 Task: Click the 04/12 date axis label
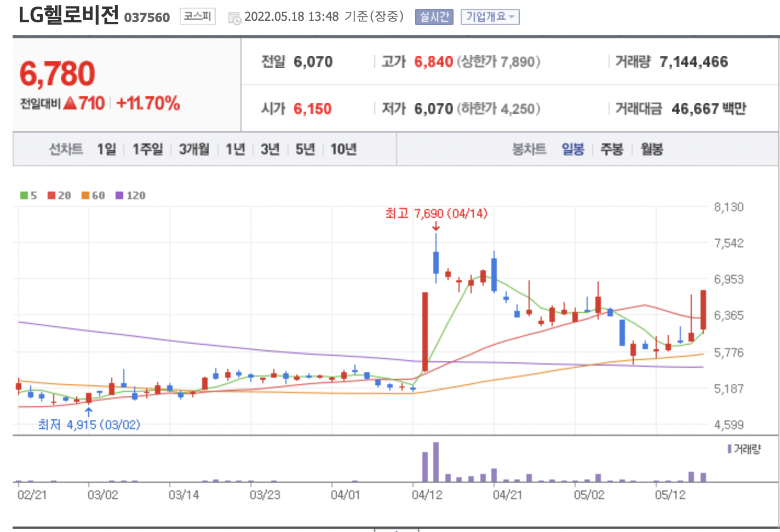tap(427, 495)
